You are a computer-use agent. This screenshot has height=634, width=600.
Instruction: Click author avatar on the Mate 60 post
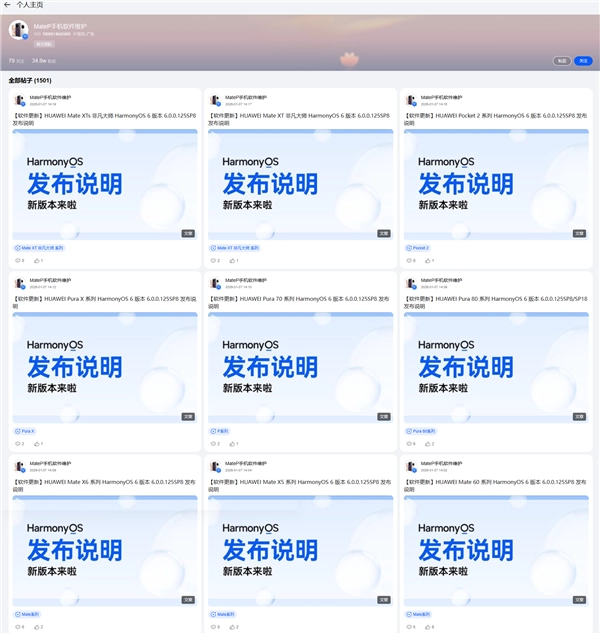411,466
